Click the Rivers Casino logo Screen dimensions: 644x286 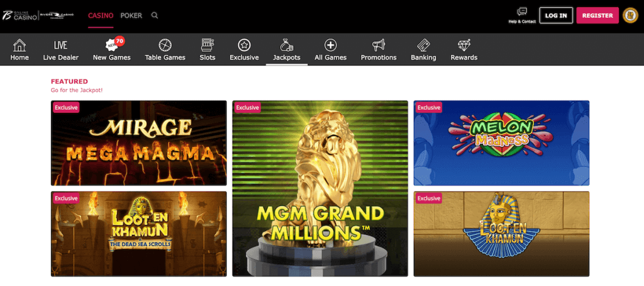(57, 16)
